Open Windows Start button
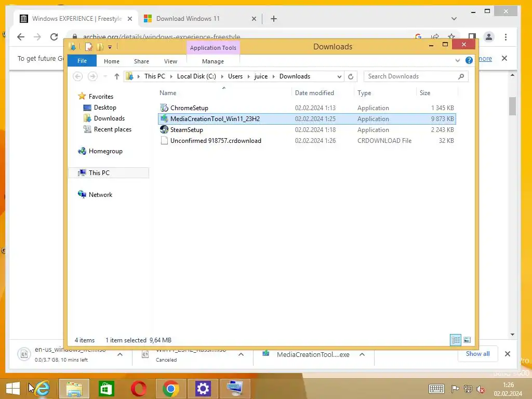This screenshot has height=399, width=532. pyautogui.click(x=13, y=389)
